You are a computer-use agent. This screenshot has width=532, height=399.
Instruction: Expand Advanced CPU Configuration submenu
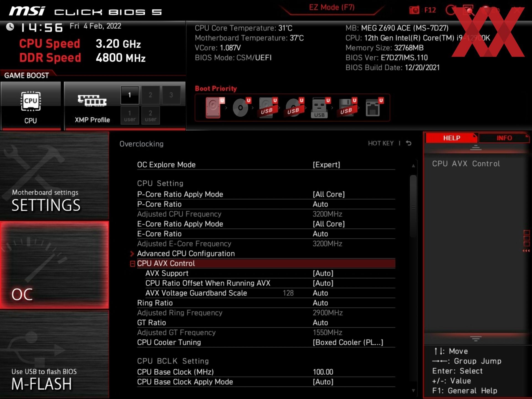pos(266,254)
